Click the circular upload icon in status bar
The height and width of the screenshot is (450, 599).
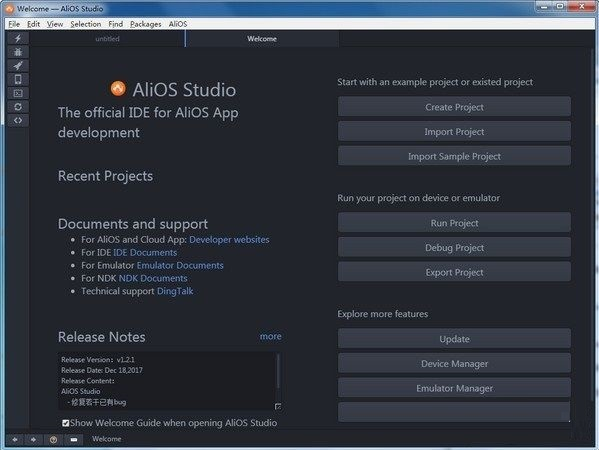pos(53,440)
